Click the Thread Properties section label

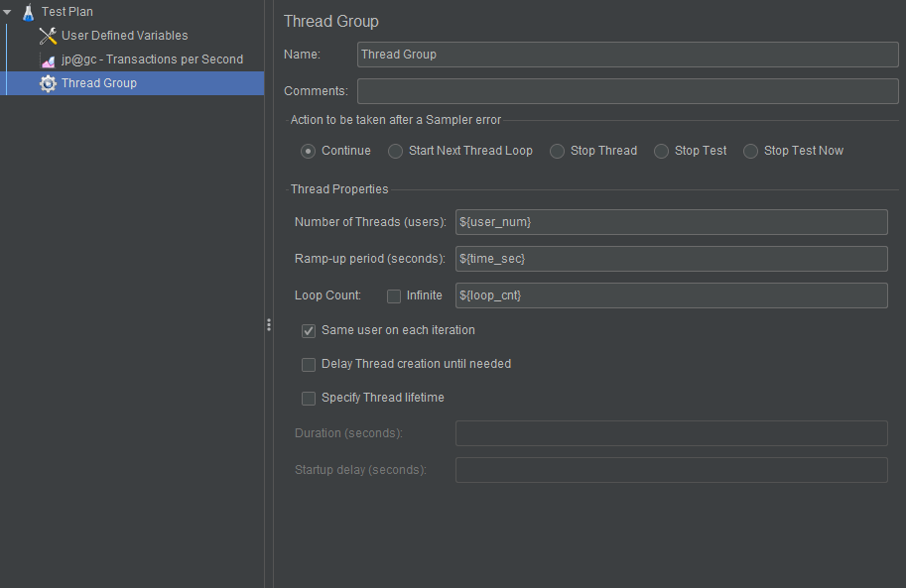[339, 188]
